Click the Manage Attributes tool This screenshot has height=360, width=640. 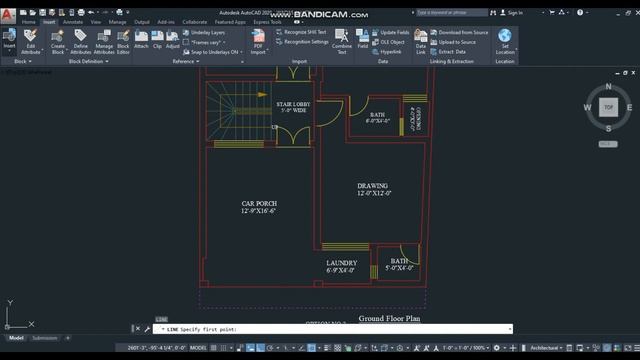(104, 42)
